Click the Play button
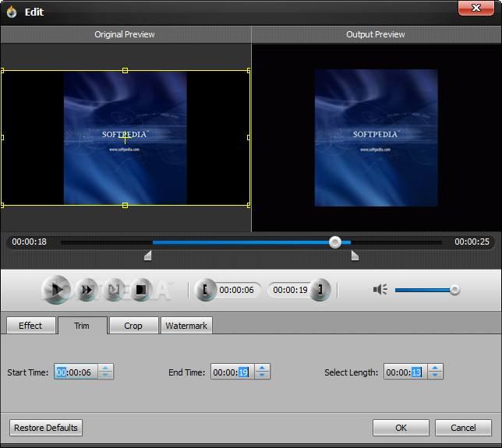 [56, 290]
